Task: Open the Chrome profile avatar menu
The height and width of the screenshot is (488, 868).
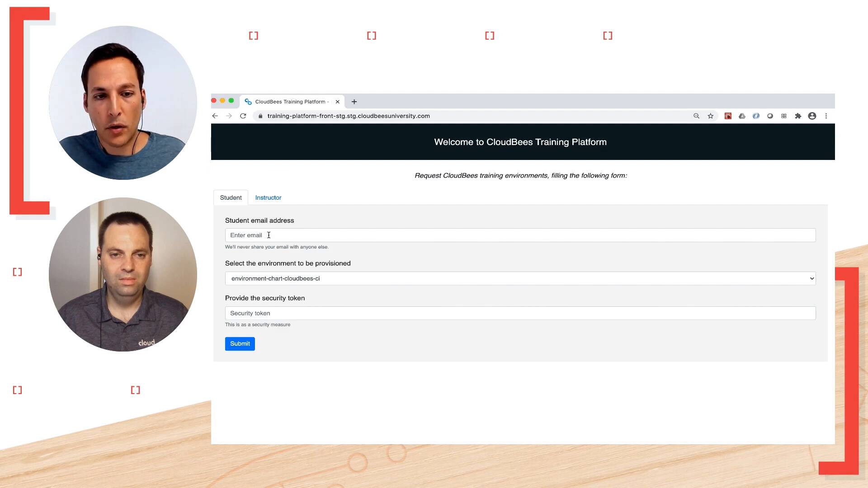Action: (812, 116)
